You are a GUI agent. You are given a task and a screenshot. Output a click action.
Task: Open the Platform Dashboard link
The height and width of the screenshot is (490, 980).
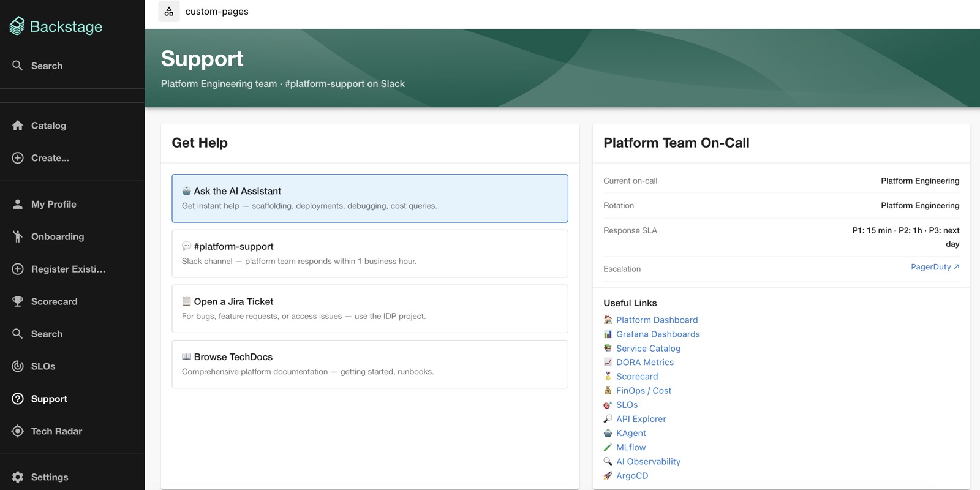(x=657, y=320)
